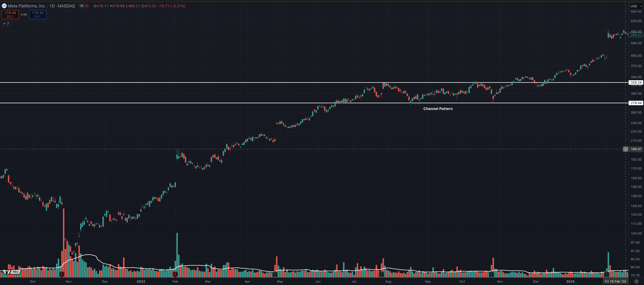
Task: Toggle the grey dash market status pill
Action: click(x=82, y=6)
